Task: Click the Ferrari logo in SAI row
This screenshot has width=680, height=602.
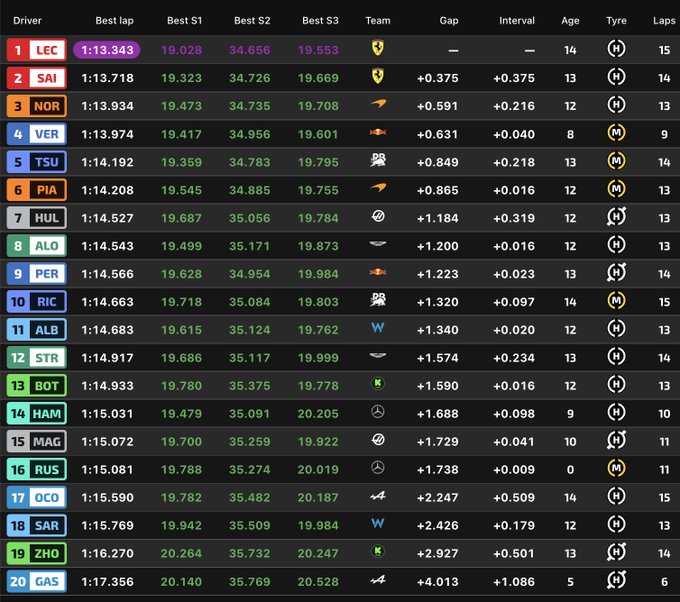Action: point(378,76)
